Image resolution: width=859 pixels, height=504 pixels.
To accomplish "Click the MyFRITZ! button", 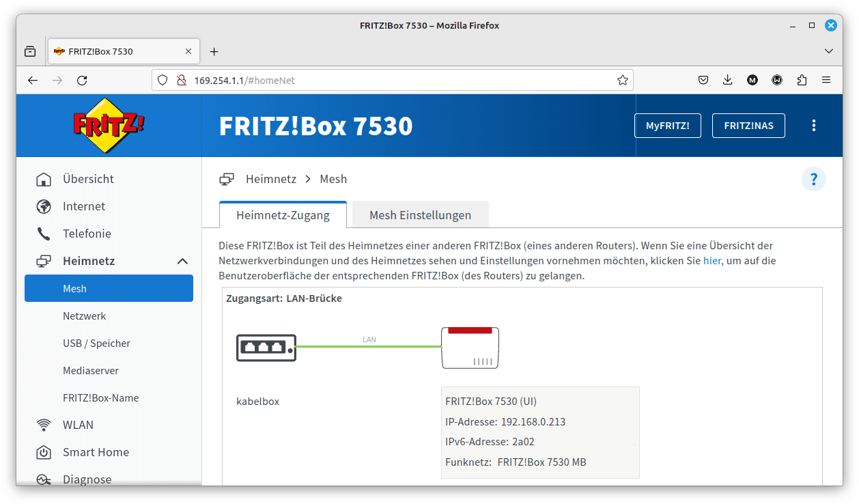I will 668,126.
